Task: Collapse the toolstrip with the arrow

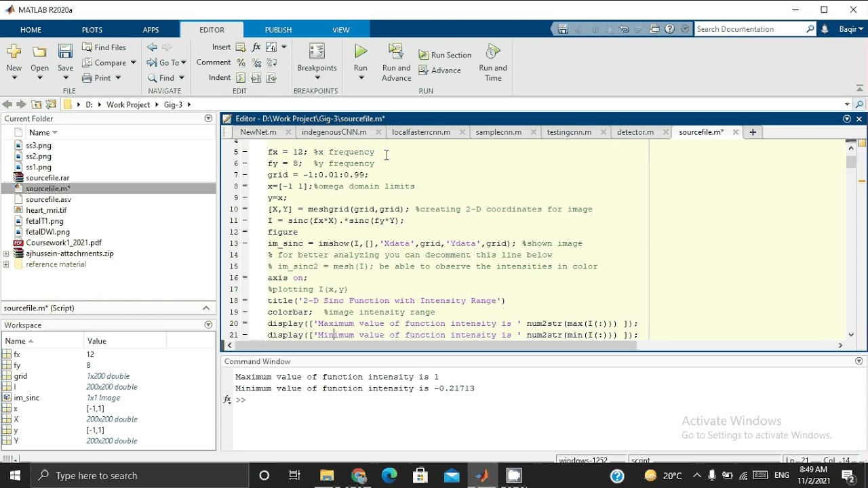Action: (859, 88)
